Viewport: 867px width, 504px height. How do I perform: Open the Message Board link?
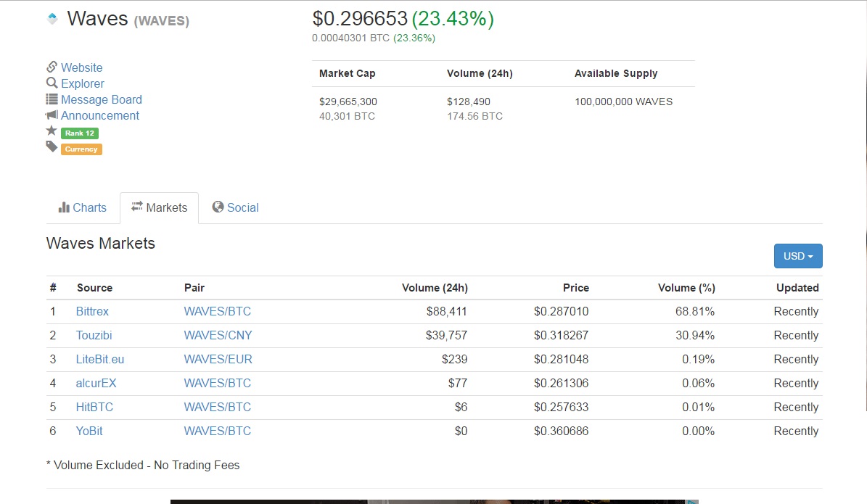(101, 99)
